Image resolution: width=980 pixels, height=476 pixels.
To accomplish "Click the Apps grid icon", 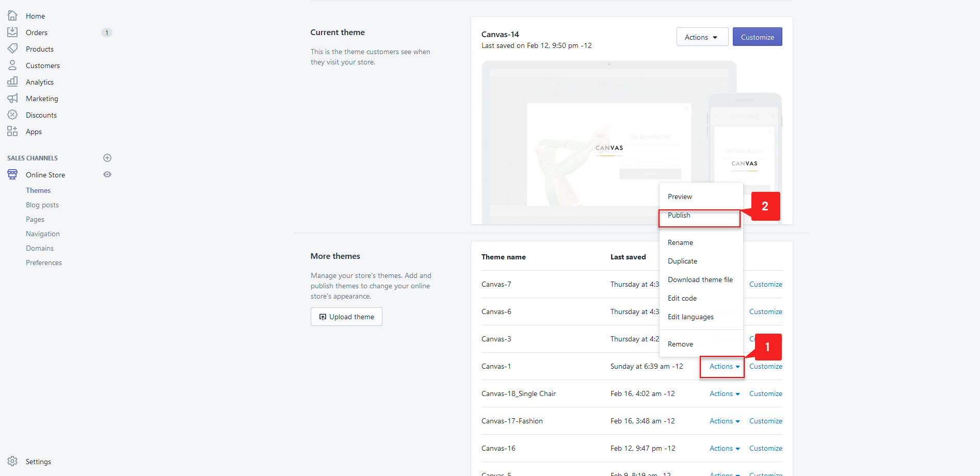I will click(12, 132).
